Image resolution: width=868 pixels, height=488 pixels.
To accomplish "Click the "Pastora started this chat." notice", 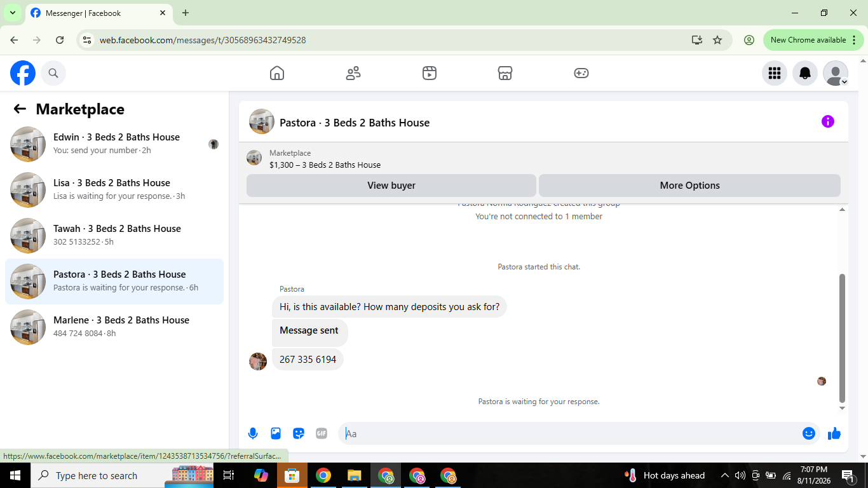I will point(539,267).
